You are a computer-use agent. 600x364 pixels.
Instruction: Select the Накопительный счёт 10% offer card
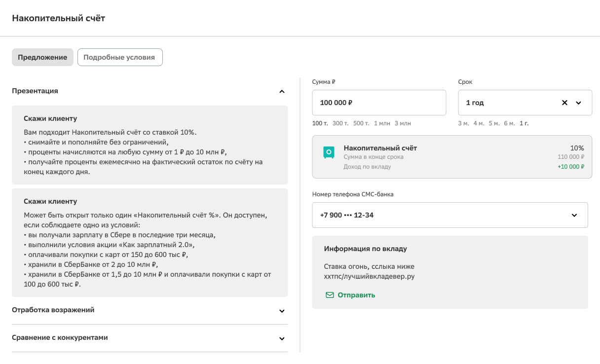451,157
